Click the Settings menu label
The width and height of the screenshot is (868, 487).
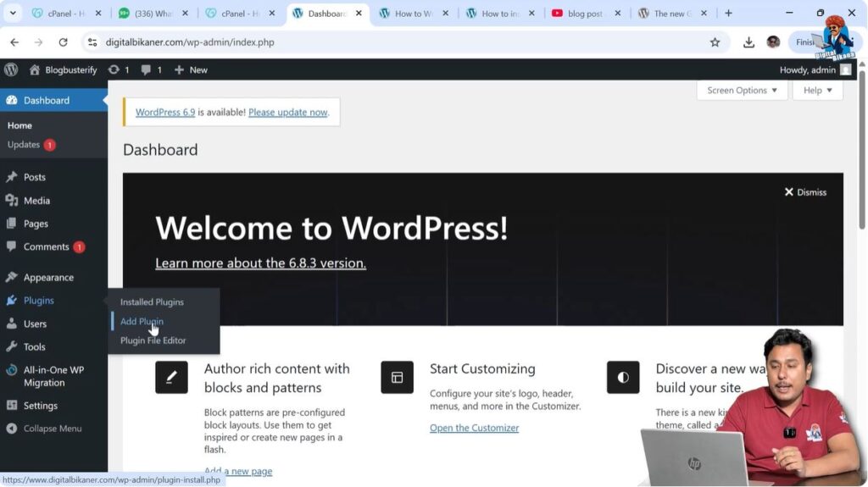41,406
